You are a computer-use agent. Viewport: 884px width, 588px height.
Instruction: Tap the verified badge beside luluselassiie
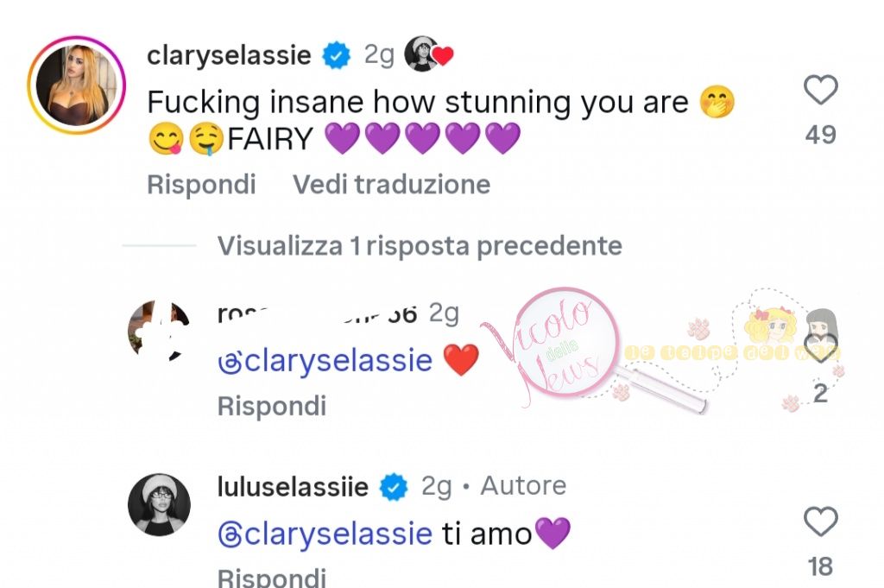coord(395,487)
